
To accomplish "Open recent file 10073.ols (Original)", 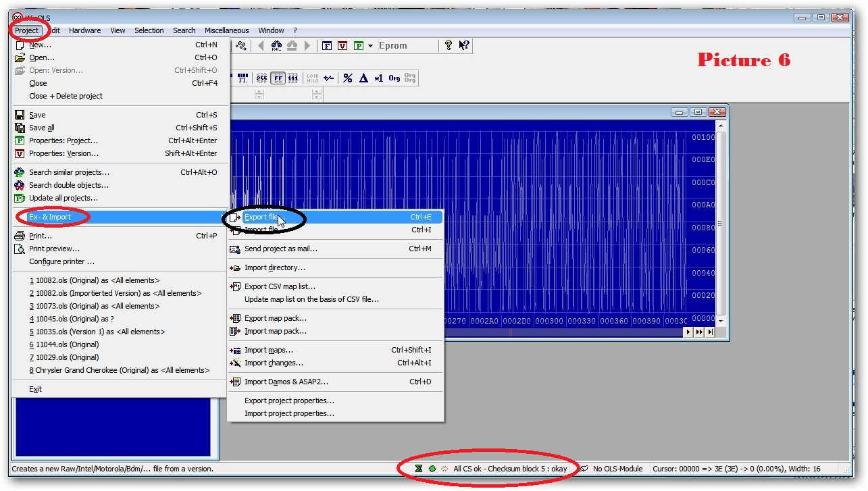I will pyautogui.click(x=120, y=306).
